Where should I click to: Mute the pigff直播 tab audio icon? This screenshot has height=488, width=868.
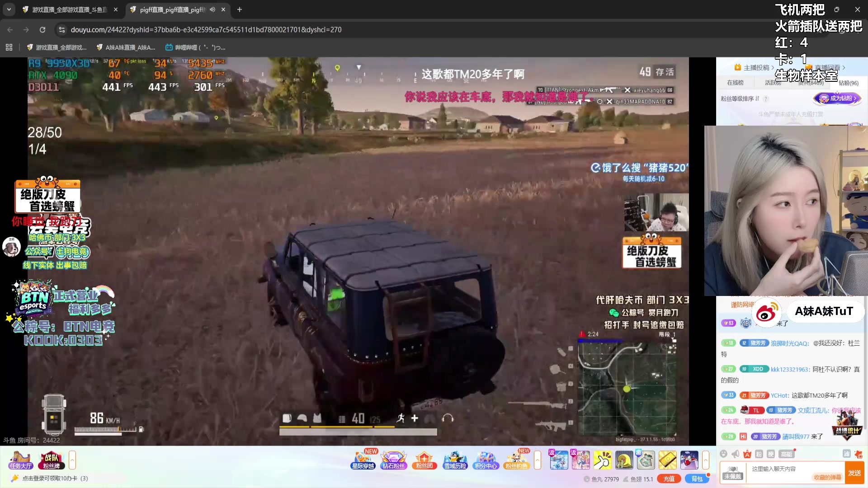(212, 9)
